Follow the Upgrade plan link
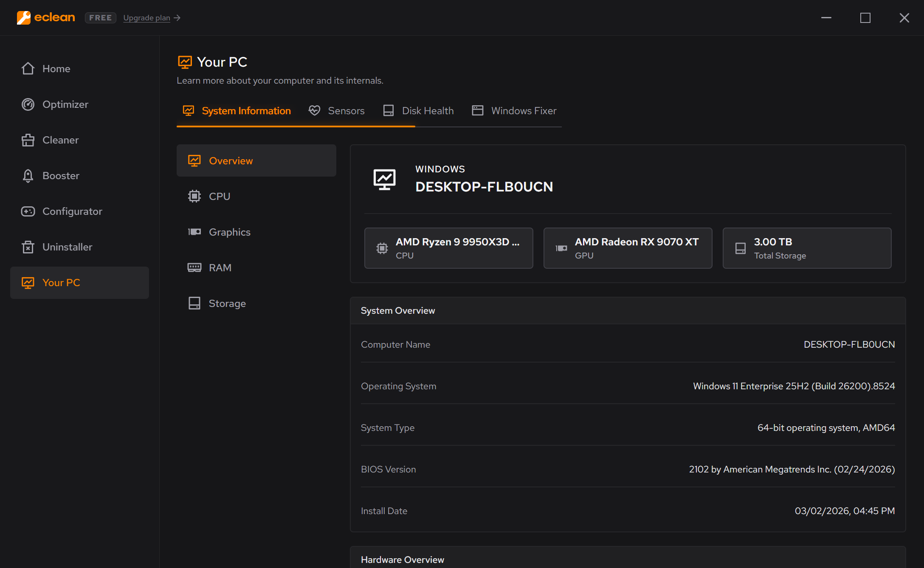 [146, 18]
